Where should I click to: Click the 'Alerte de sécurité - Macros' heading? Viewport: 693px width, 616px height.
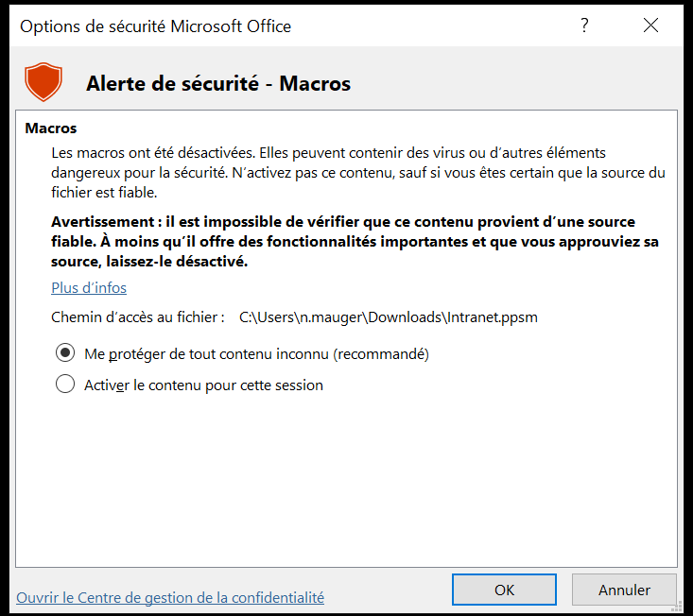218,83
